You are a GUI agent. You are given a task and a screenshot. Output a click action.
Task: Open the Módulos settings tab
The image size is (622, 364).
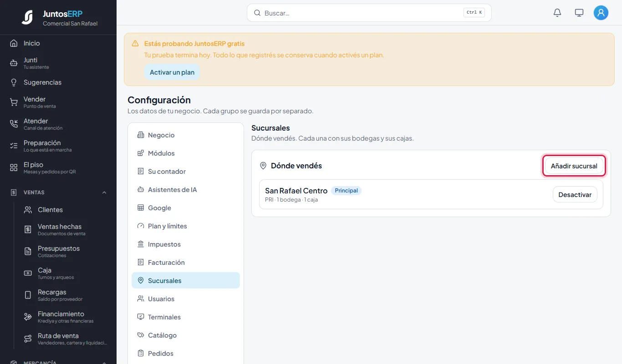(186, 153)
